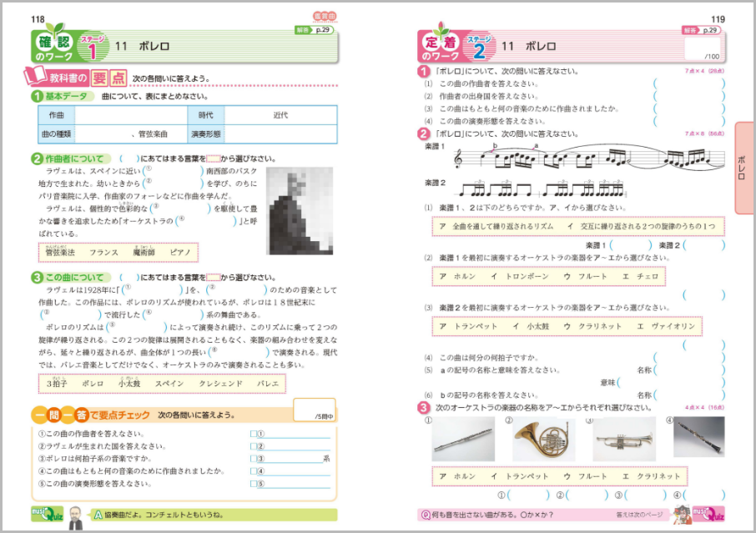The width and height of the screenshot is (756, 533).
Task: Click the cartoon character beside the pink quiz bar
Action: pos(682,515)
